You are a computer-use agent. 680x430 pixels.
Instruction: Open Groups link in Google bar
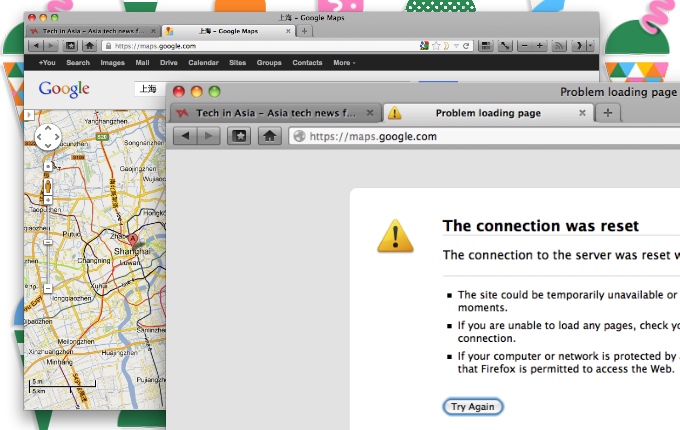269,63
